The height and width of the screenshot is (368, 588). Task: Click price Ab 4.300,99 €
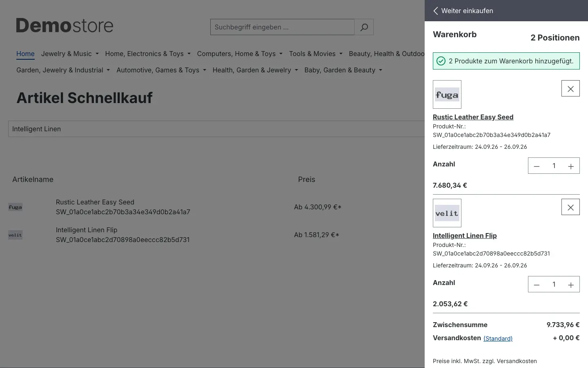(x=318, y=207)
